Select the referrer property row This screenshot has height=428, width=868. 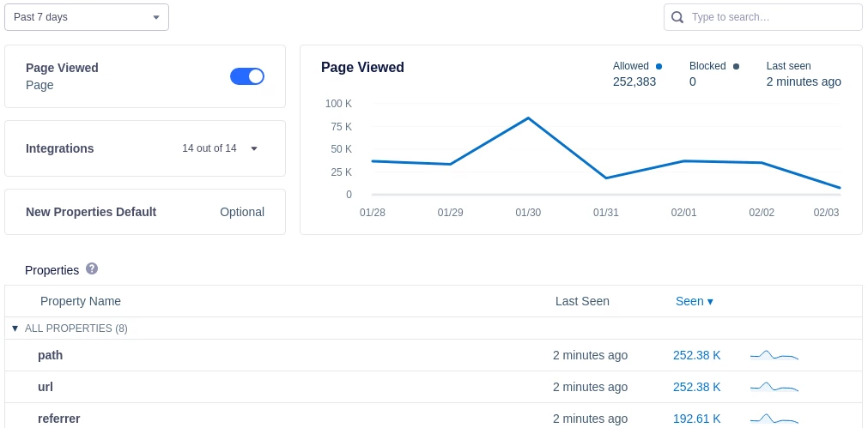coord(434,416)
